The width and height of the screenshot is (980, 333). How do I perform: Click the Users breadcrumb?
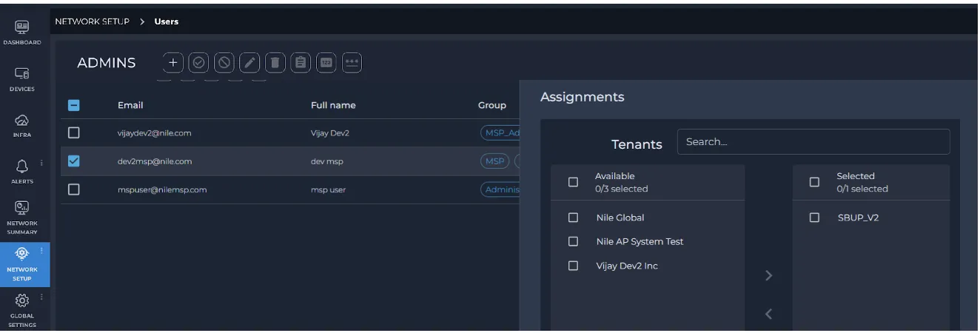click(167, 21)
